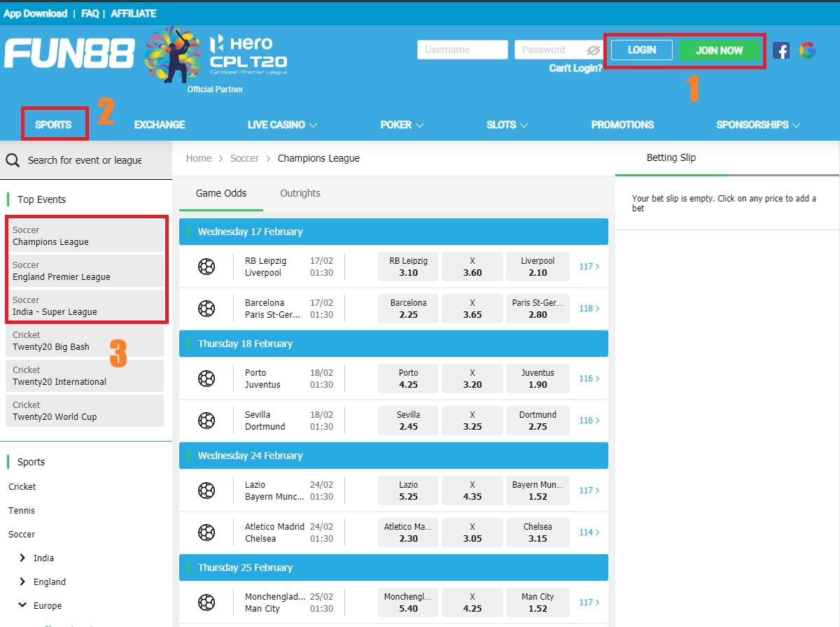This screenshot has height=627, width=840.
Task: Toggle password visibility eye icon
Action: (x=594, y=50)
